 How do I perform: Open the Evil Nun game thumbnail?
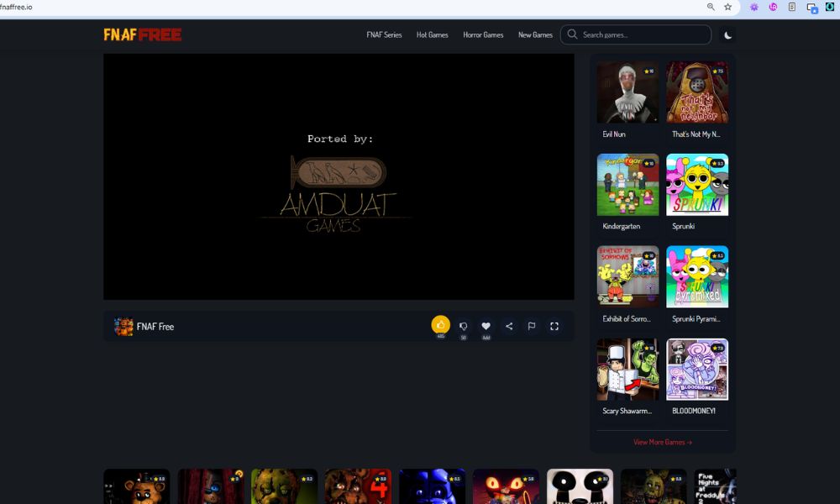[x=627, y=92]
